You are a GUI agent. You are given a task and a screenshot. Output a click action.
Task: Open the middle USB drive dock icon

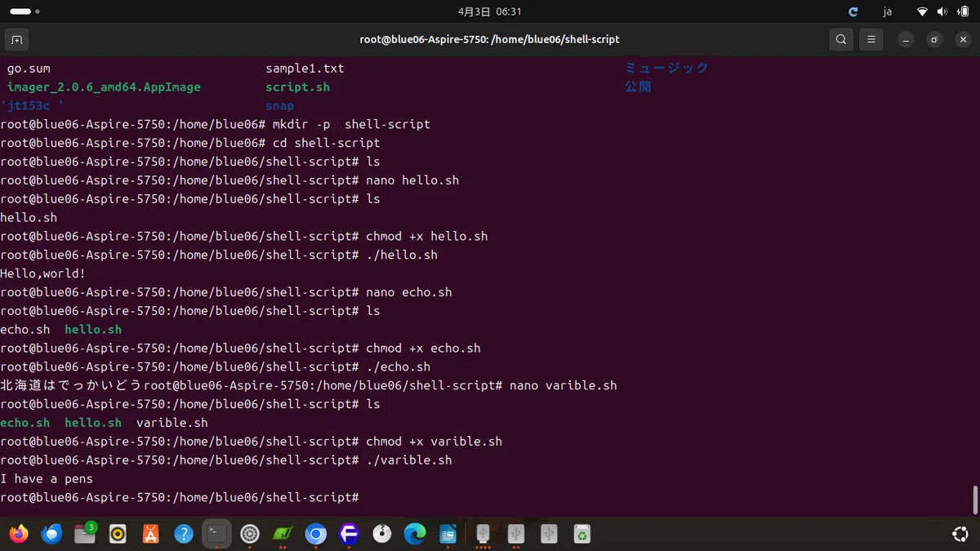(515, 534)
